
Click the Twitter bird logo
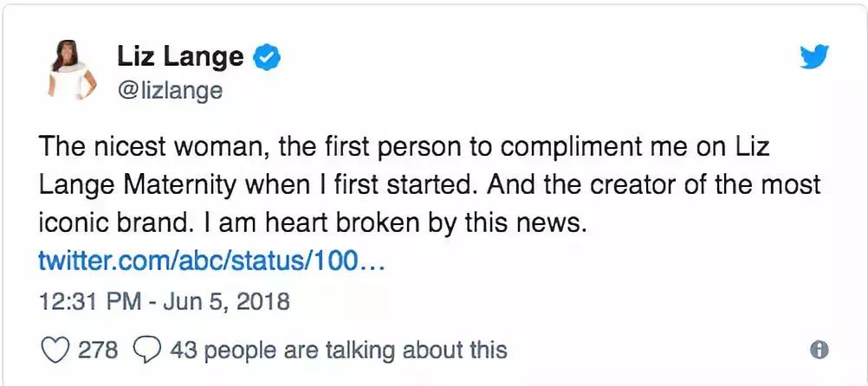814,57
